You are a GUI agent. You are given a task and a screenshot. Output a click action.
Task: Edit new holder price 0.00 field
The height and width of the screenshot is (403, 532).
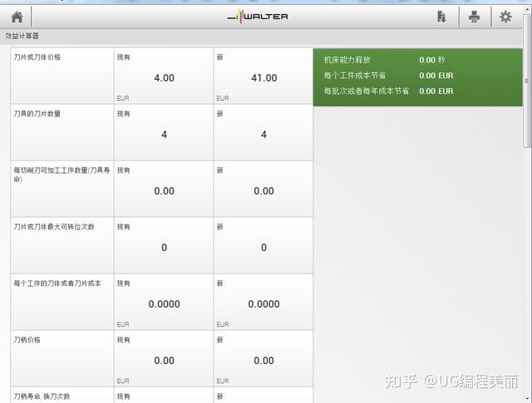264,359
